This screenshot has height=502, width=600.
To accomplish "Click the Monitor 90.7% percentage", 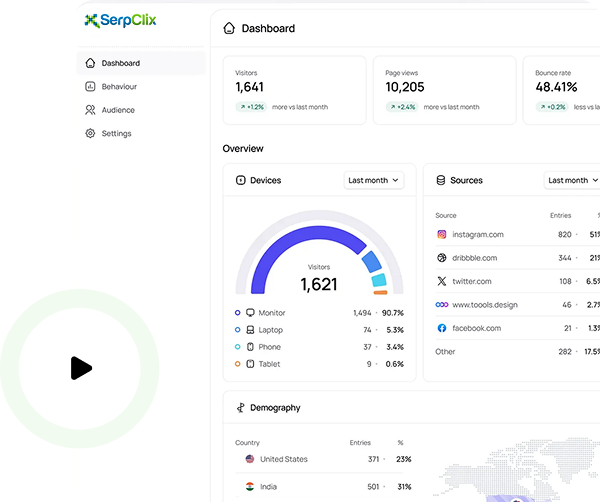I will [x=393, y=313].
